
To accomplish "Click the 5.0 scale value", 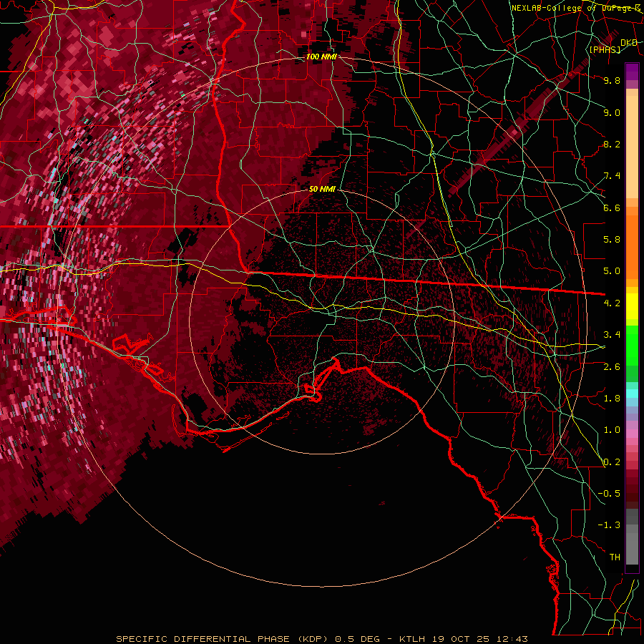I will tap(612, 271).
